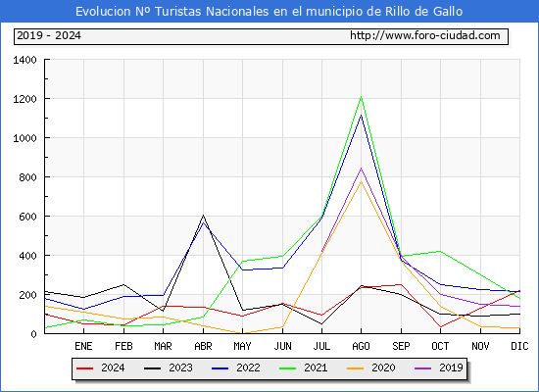The height and width of the screenshot is (392, 539).
Task: Click the chart title mentioning Rillo de Gallo
Action: click(x=269, y=12)
